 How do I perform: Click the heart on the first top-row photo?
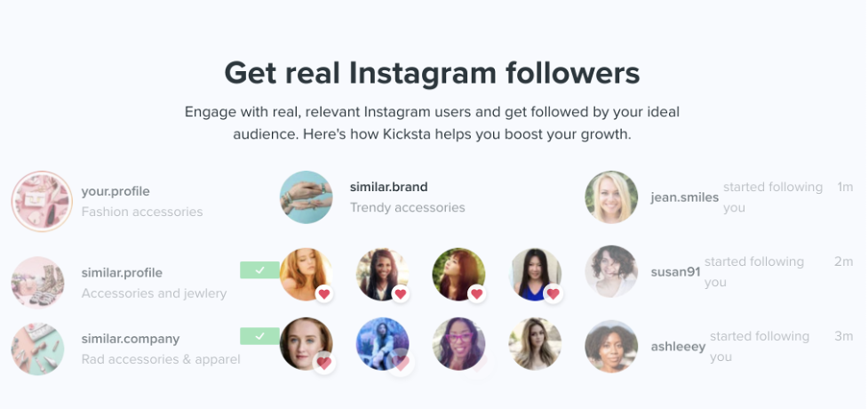point(324,293)
